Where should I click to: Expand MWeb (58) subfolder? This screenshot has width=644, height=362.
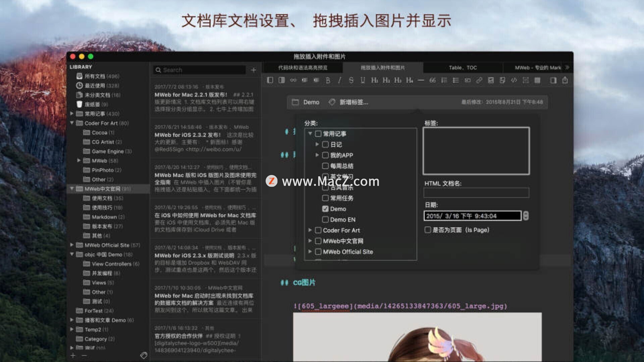pos(79,161)
